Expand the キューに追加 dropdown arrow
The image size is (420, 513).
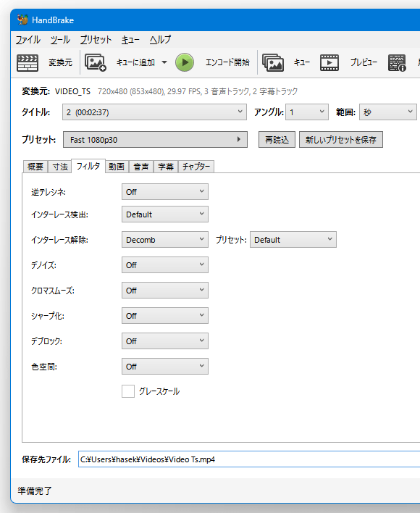[x=164, y=62]
